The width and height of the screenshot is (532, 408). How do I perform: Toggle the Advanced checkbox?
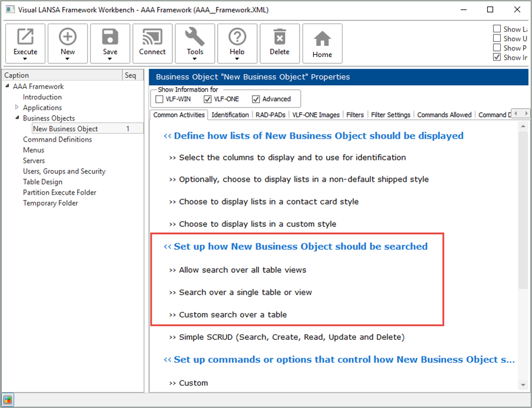256,99
